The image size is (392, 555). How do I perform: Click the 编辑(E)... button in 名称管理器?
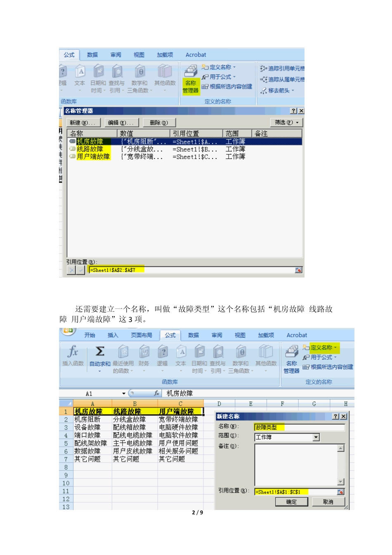tap(121, 123)
